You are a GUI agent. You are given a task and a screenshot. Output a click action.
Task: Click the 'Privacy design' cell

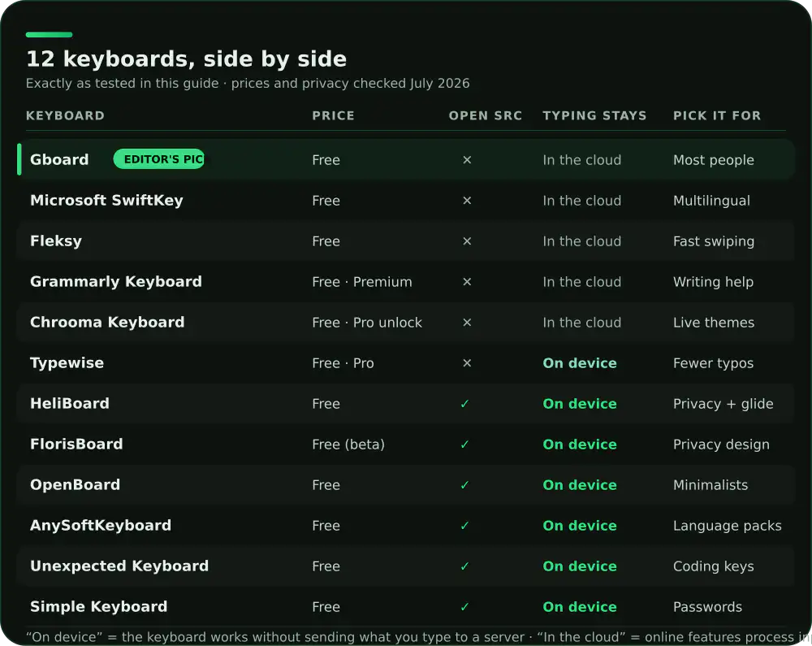721,444
